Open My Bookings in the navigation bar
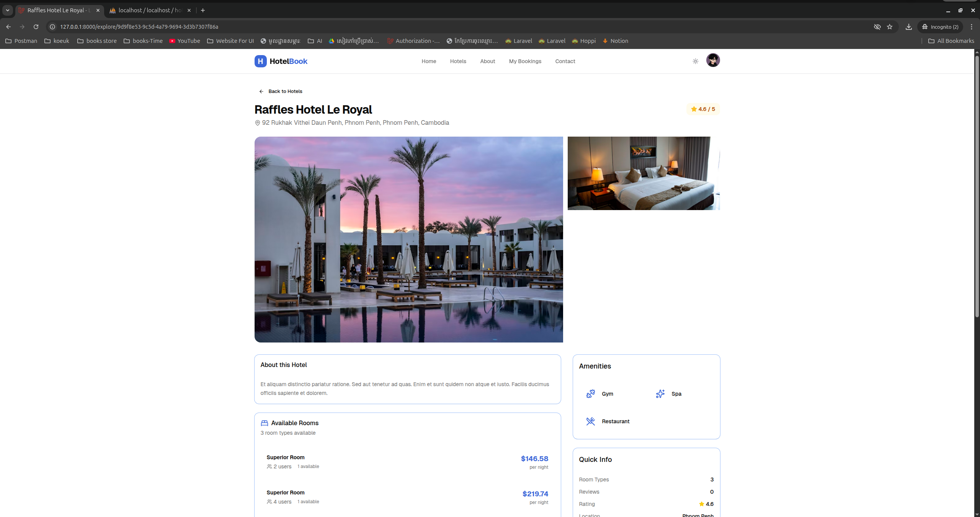Image resolution: width=980 pixels, height=517 pixels. (x=525, y=61)
